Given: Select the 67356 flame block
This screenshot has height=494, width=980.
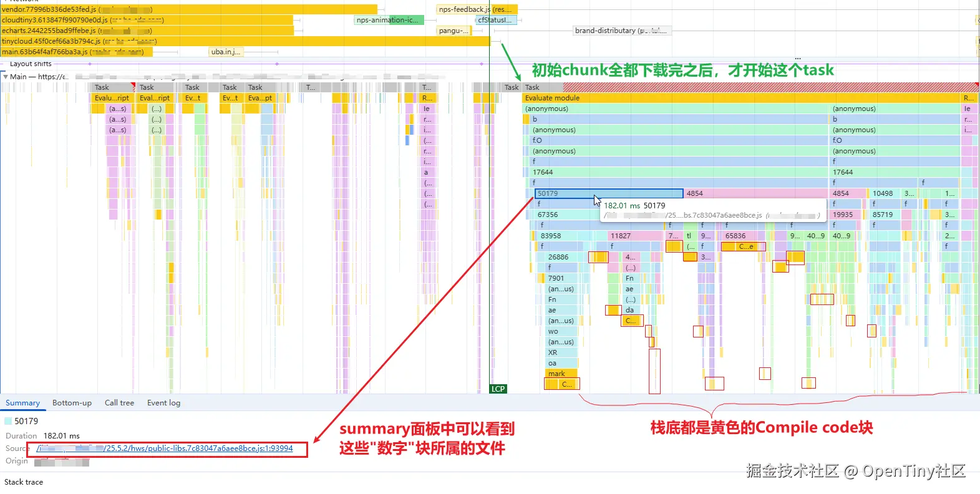Looking at the screenshot, I should (566, 215).
